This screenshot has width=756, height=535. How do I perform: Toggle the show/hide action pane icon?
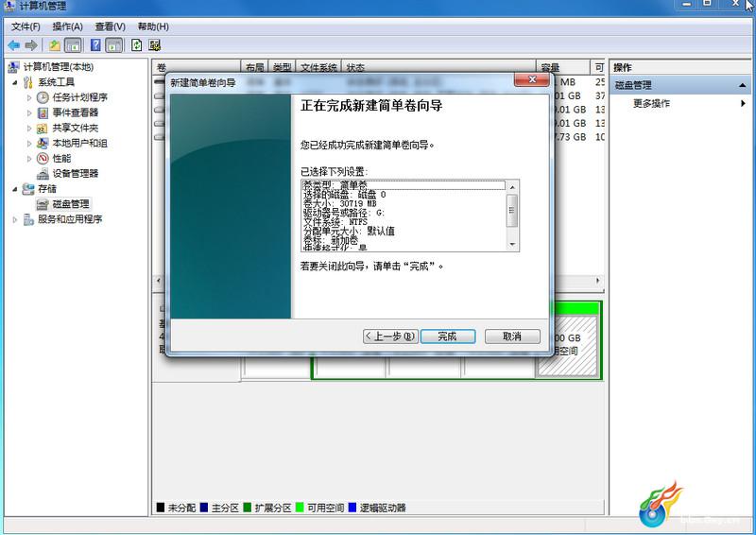[x=114, y=45]
